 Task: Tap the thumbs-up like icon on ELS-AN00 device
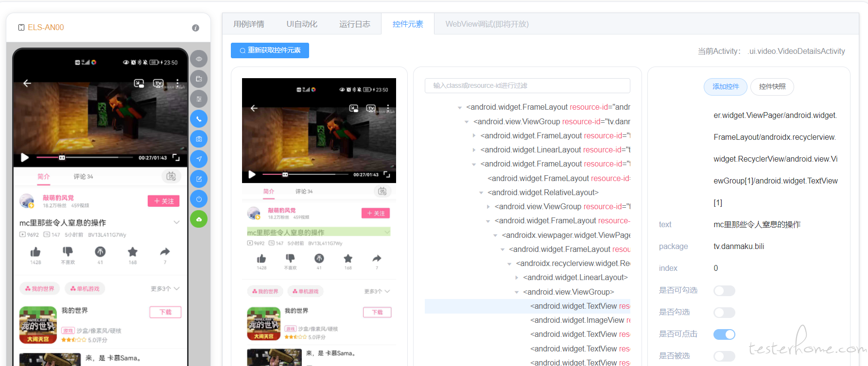coord(35,252)
